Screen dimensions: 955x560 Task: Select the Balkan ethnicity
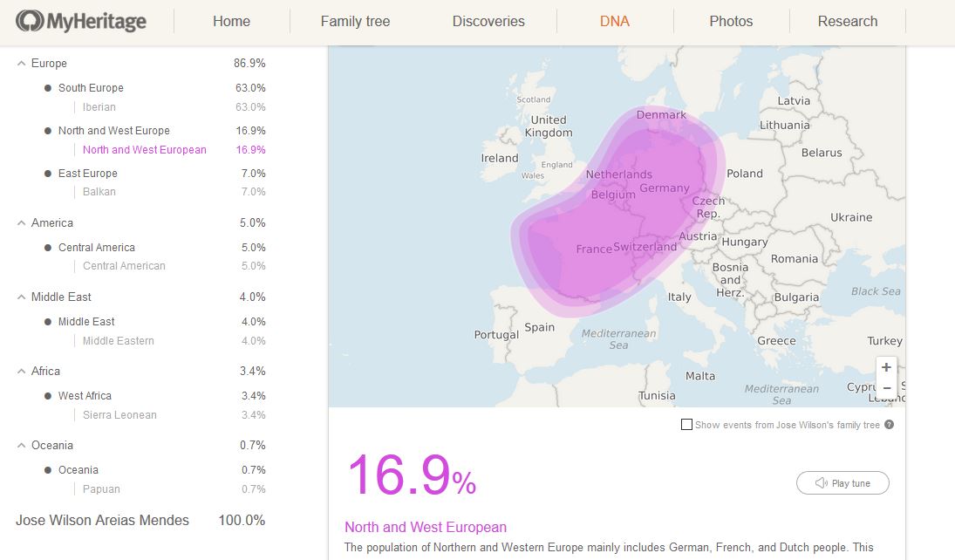99,192
